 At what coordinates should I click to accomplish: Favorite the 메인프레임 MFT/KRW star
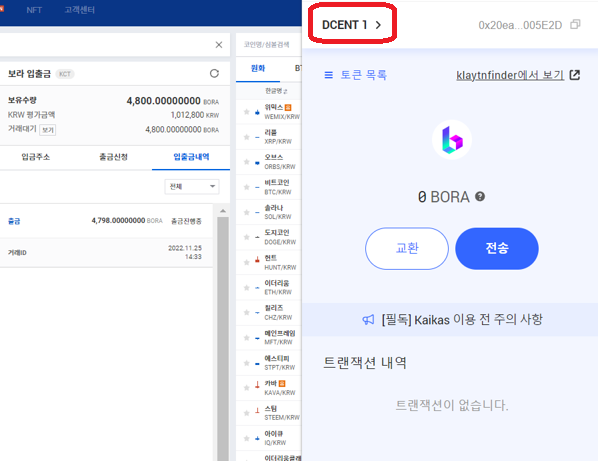[x=246, y=338]
